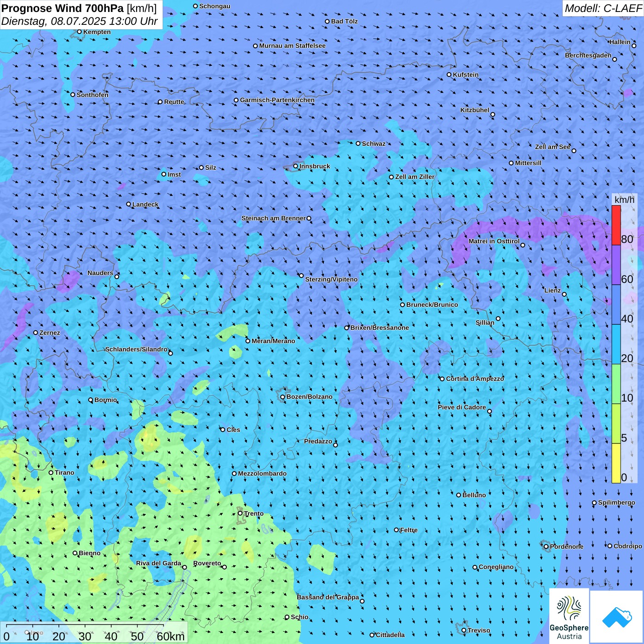This screenshot has width=644, height=644.
Task: Click the Meran/Merano city label
Action: click(x=273, y=341)
